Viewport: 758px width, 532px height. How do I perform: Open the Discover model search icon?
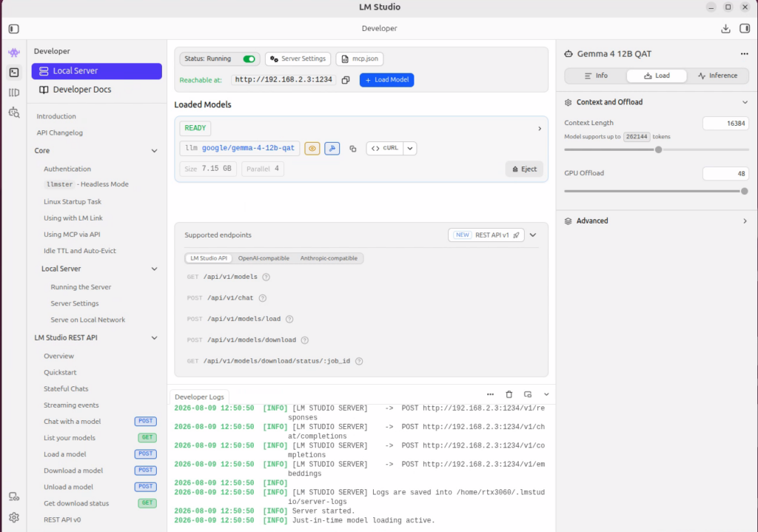click(14, 112)
